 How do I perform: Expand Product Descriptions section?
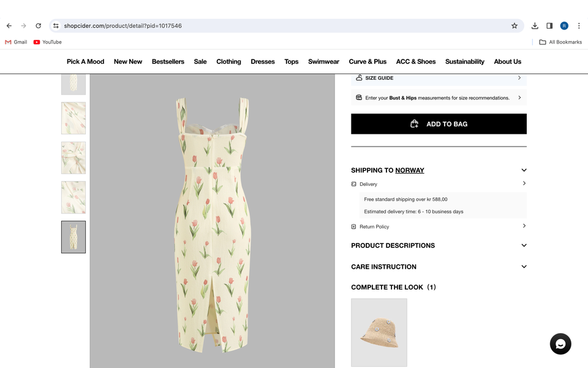coord(524,245)
